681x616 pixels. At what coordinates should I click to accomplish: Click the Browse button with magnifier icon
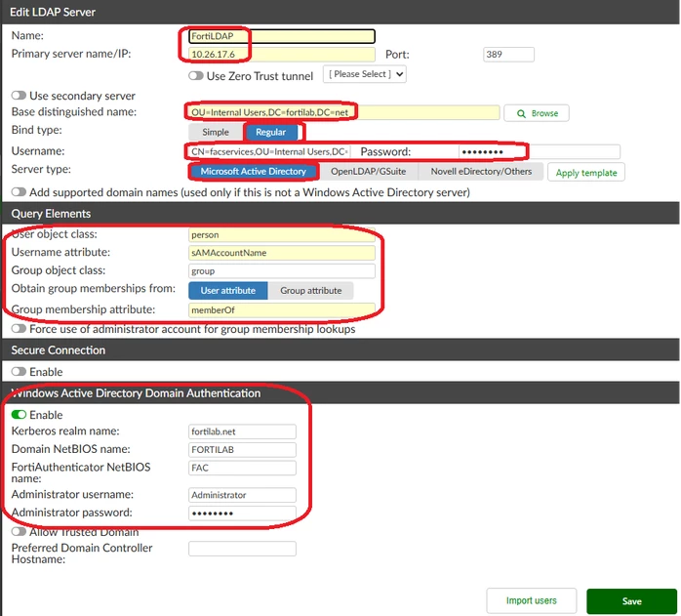[x=537, y=113]
